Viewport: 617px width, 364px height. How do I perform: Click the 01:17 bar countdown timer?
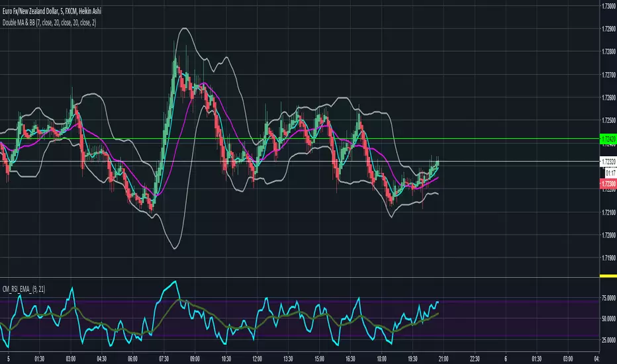click(x=606, y=171)
